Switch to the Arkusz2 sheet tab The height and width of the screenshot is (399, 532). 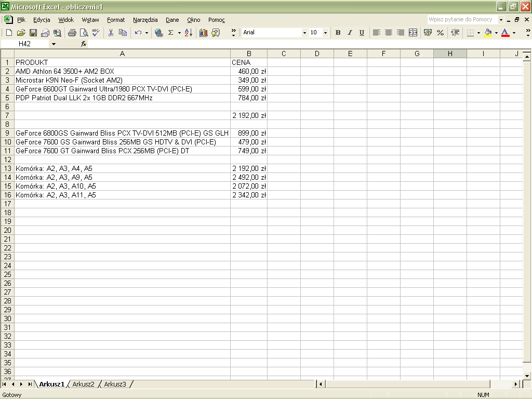[x=83, y=384]
